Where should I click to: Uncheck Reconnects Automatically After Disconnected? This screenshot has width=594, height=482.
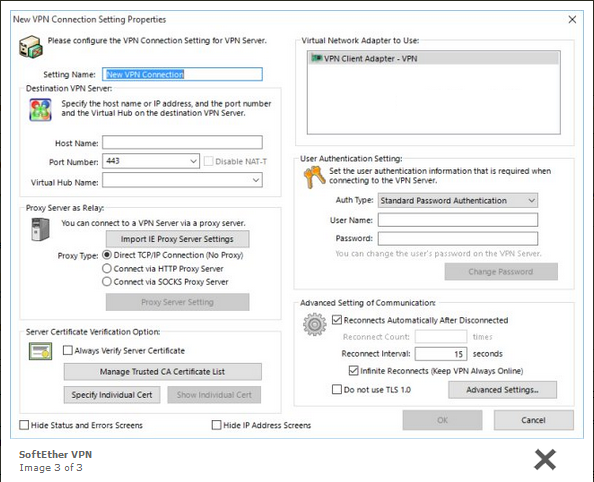[336, 320]
